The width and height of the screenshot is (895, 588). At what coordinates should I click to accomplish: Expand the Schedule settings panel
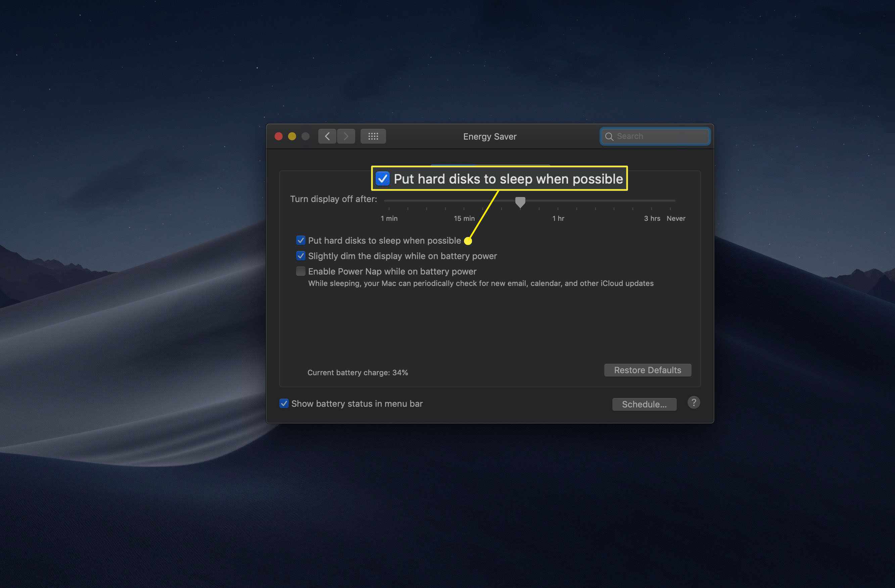click(644, 403)
